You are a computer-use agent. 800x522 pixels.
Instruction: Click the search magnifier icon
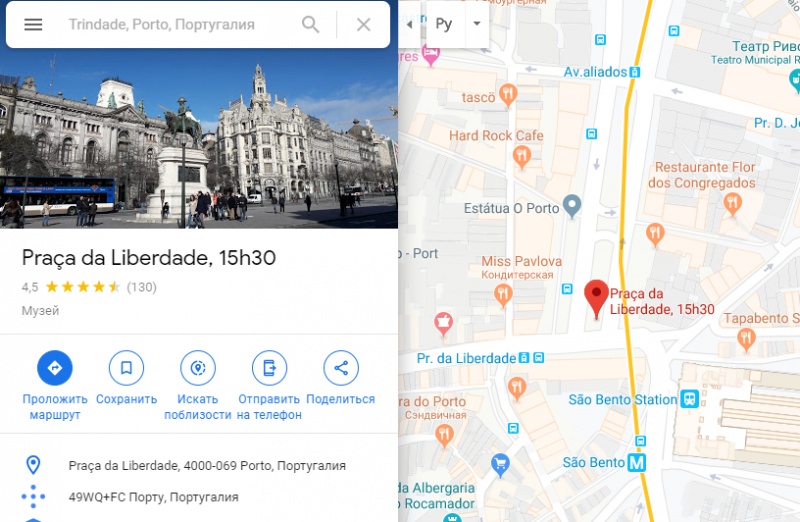(x=310, y=24)
